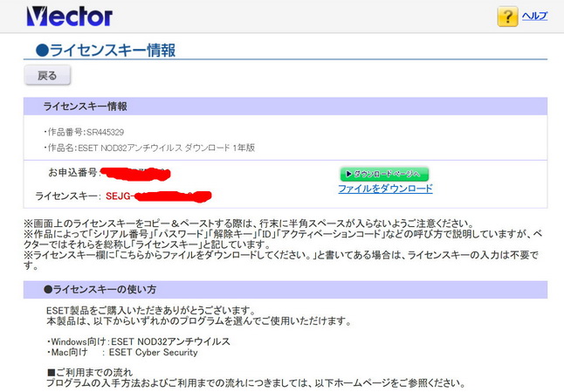Click the play arrow on the green download button
Screen dimensions: 564x392
[x=347, y=174]
